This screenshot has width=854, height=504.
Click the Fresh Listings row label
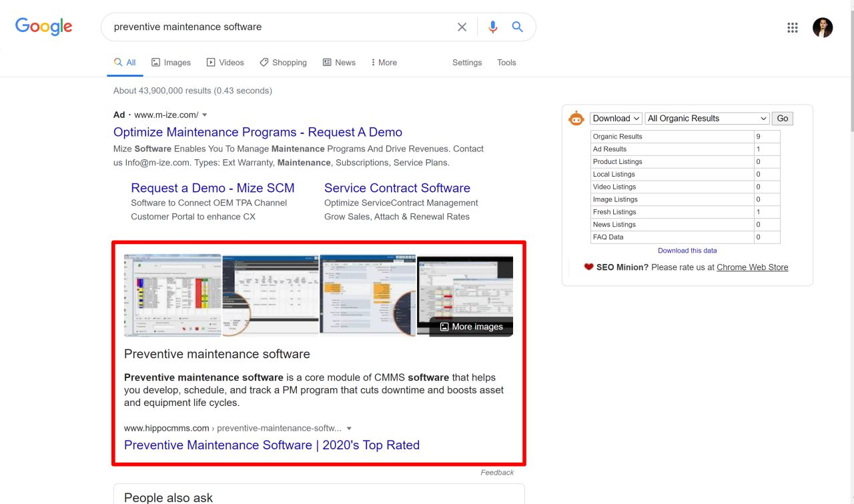point(615,212)
